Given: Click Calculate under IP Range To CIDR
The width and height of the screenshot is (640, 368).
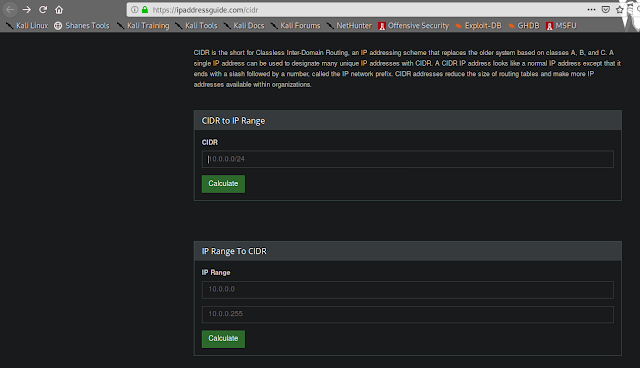Looking at the screenshot, I should [223, 339].
